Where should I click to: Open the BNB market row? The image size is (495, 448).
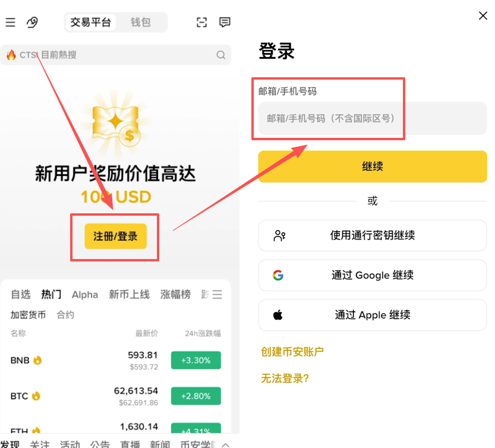pyautogui.click(x=115, y=360)
